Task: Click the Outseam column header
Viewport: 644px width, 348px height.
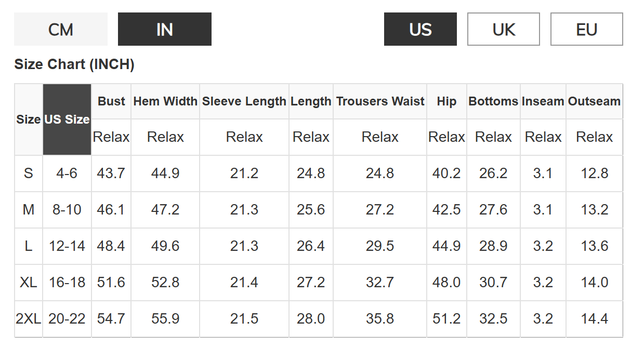Action: (x=594, y=101)
